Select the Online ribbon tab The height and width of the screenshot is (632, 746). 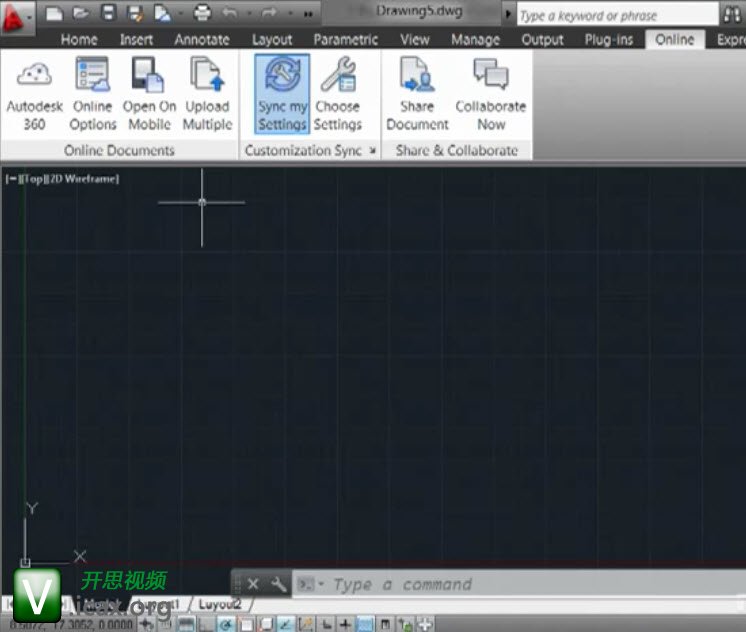[675, 39]
